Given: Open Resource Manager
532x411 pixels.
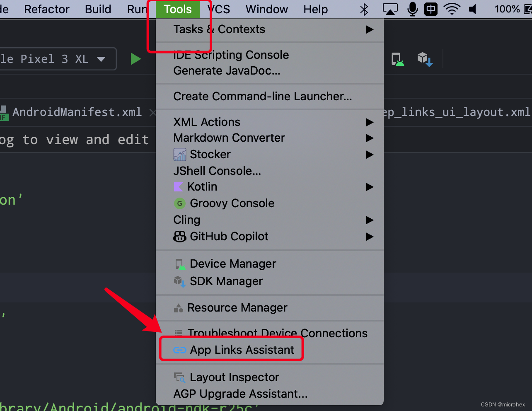Looking at the screenshot, I should tap(270, 308).
